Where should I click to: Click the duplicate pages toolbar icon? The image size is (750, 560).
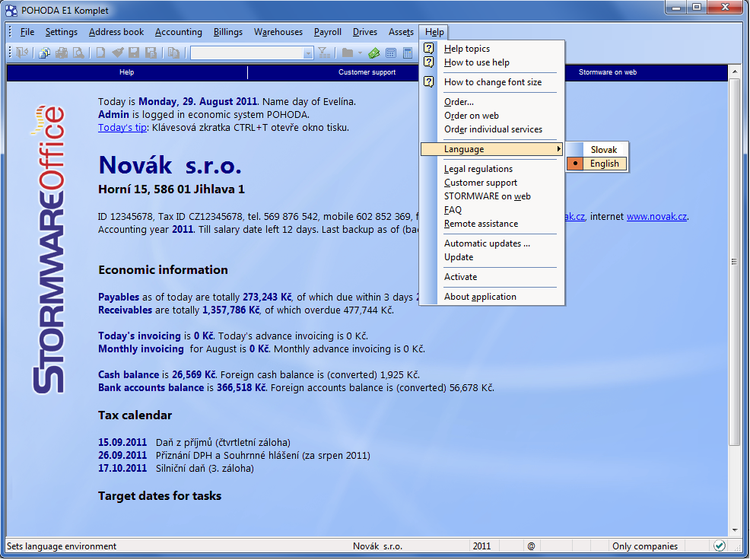[173, 52]
